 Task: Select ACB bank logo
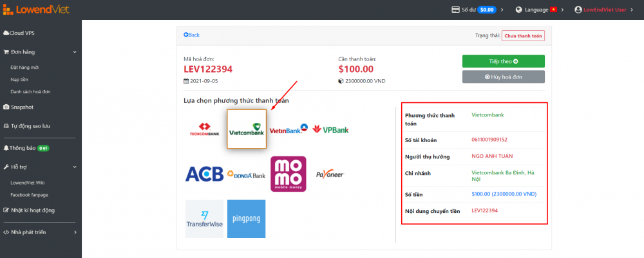[204, 174]
